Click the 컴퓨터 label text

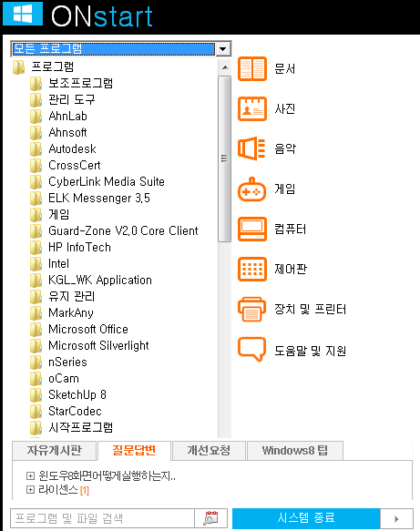click(x=291, y=230)
